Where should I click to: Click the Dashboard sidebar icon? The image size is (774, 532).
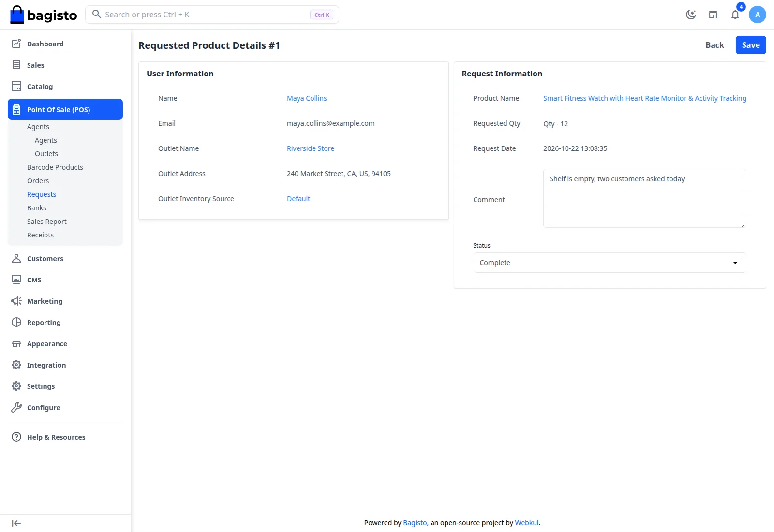[x=16, y=44]
